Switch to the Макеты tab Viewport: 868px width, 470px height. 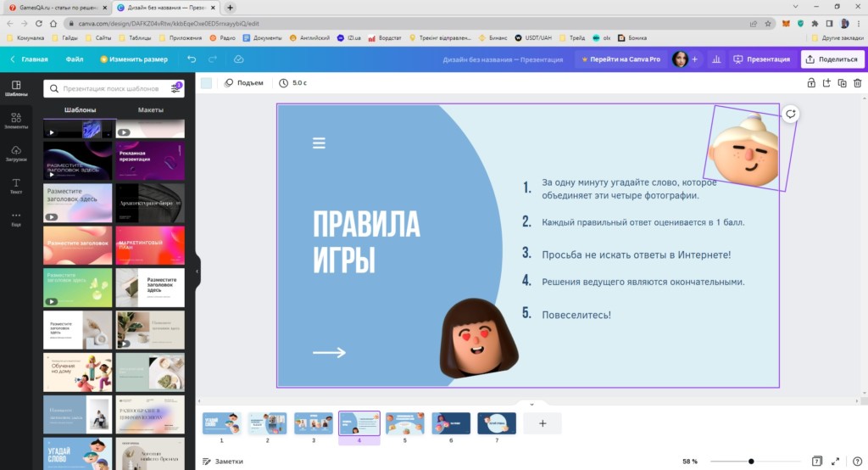pos(151,109)
